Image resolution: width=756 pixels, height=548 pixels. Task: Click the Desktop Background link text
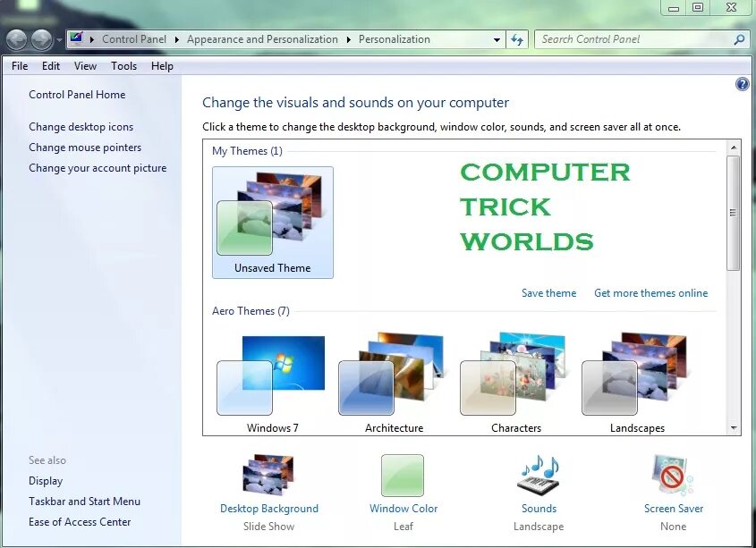pos(269,509)
